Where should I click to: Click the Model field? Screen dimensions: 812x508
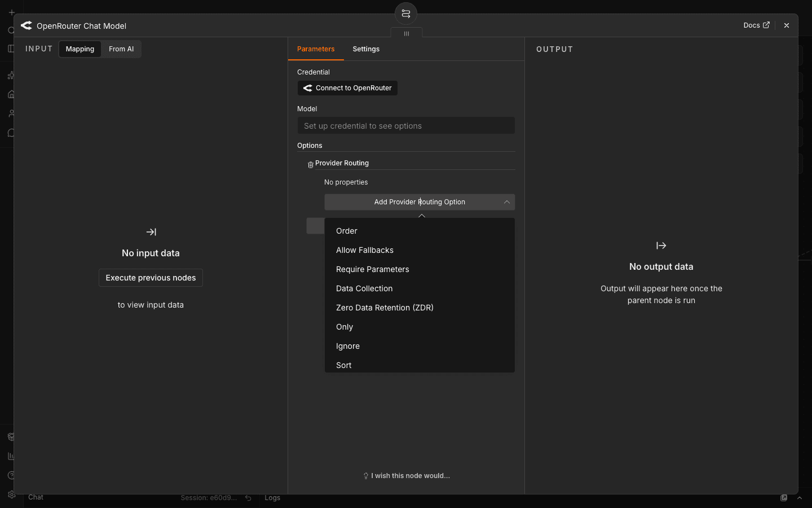[x=406, y=126]
